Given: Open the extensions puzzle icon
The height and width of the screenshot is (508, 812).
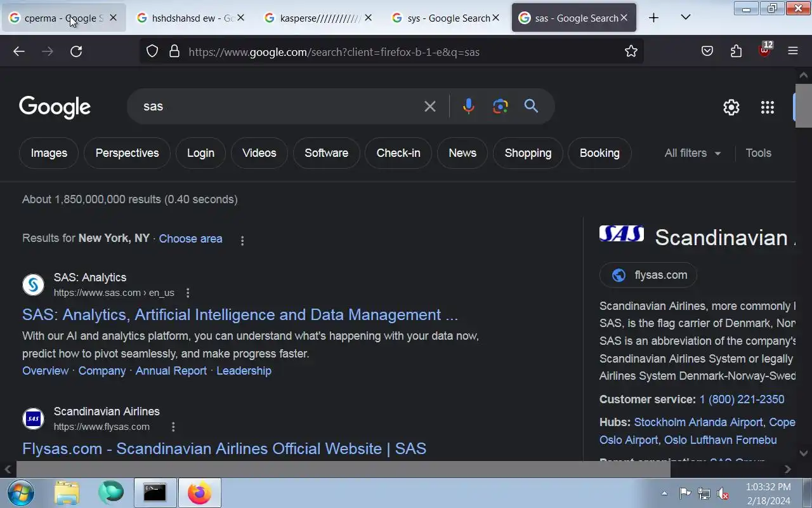Looking at the screenshot, I should pos(736,51).
